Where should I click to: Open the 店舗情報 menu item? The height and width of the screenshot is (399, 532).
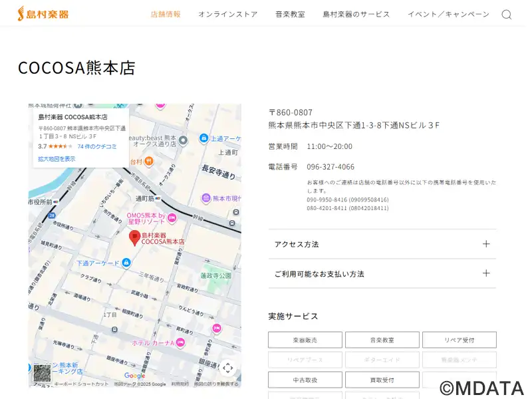[x=166, y=14]
